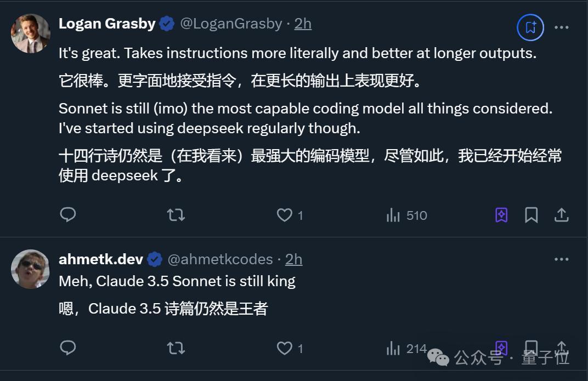This screenshot has width=588, height=381.
Task: Reply to Logan Grasby's tweet
Action: [x=68, y=215]
